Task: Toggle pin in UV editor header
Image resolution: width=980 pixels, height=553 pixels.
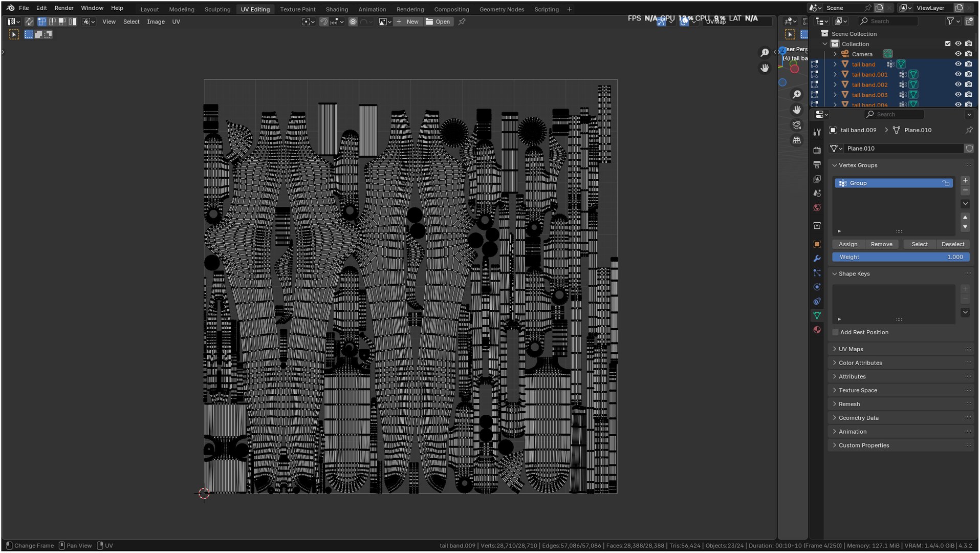Action: tap(462, 22)
